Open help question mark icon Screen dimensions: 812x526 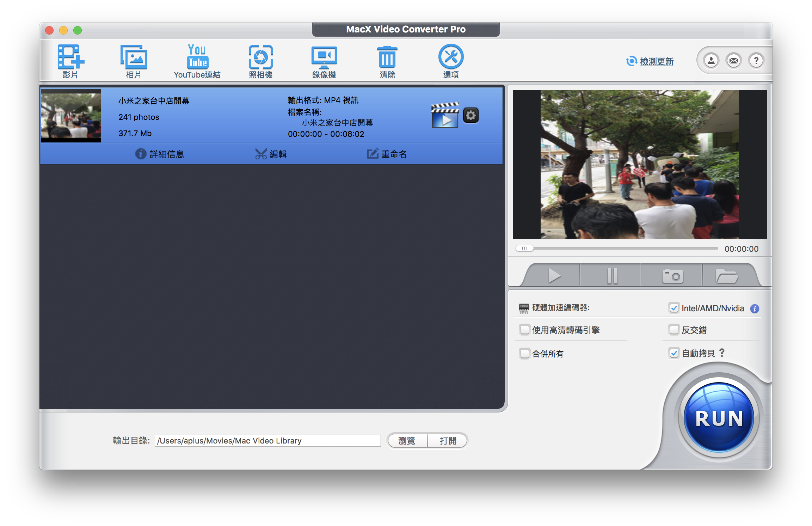(x=756, y=61)
